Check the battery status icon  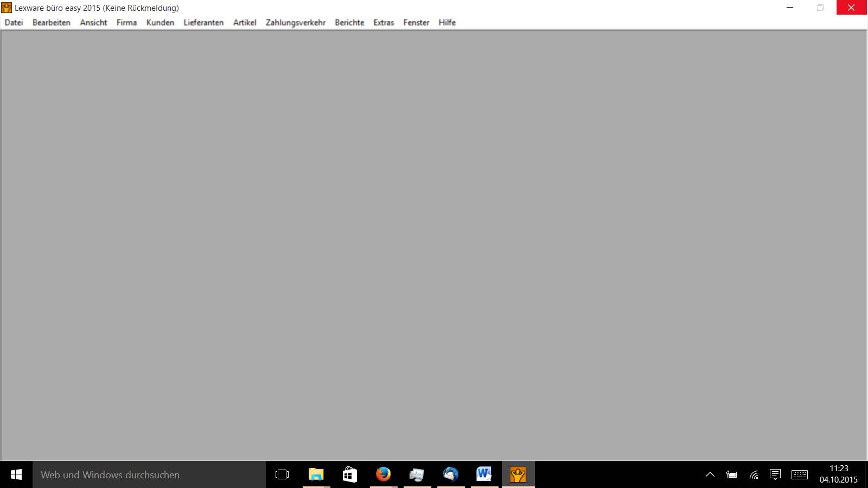coord(732,474)
